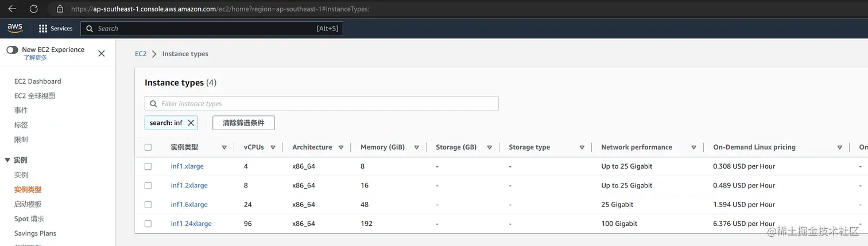Click the site lock icon in address bar

60,9
